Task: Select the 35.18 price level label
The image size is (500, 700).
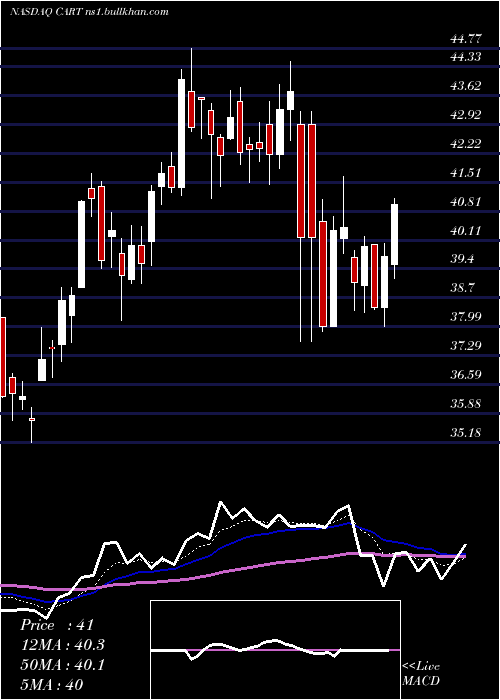Action: [466, 433]
